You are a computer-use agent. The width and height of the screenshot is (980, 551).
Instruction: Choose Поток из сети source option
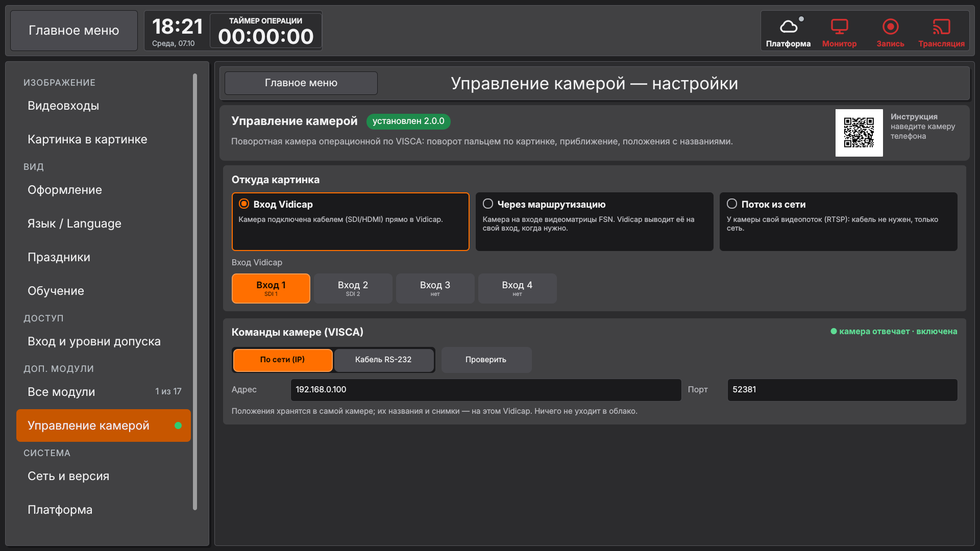(x=838, y=221)
